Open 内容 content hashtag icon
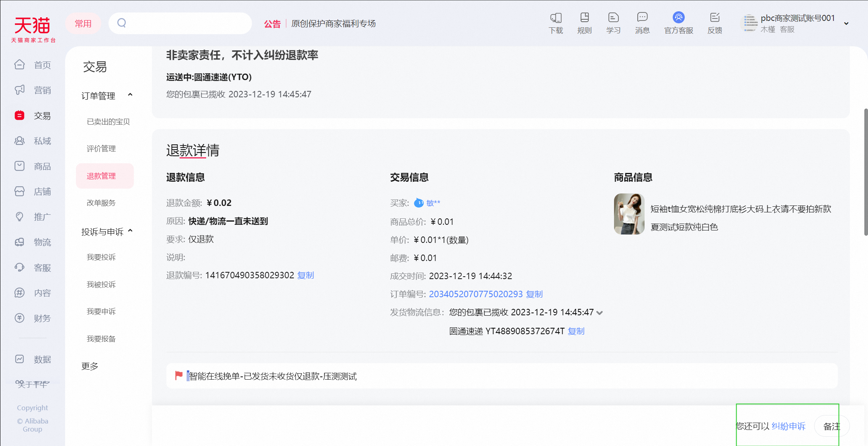The width and height of the screenshot is (868, 446). tap(19, 293)
